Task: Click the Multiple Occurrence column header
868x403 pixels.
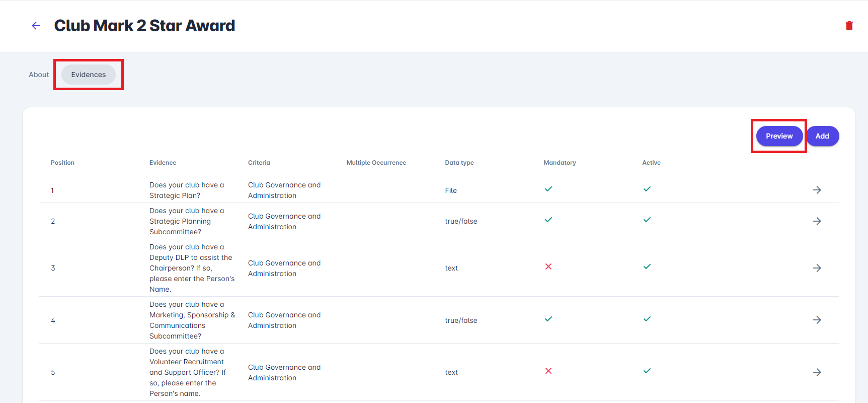Action: point(376,163)
